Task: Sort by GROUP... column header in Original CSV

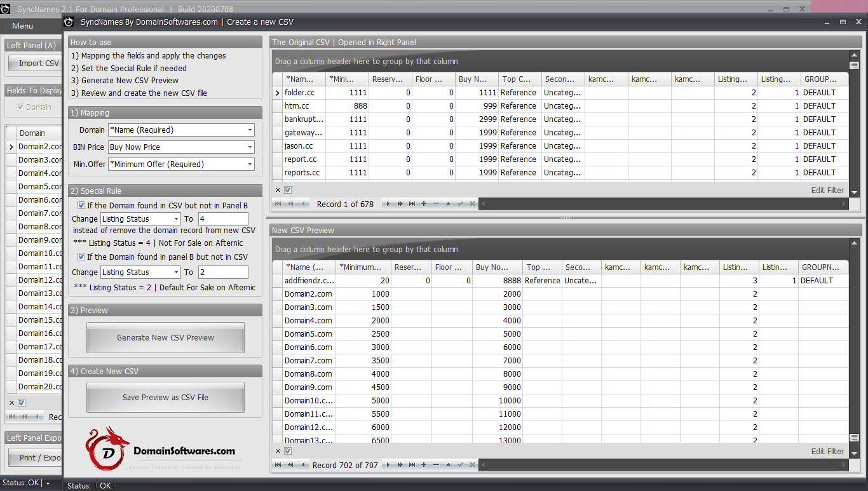Action: coord(824,79)
